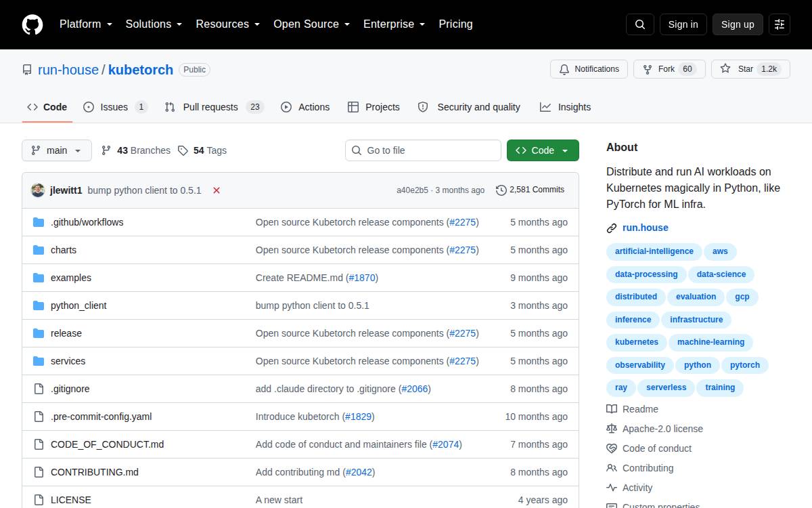Viewport: 812px width, 508px height.
Task: Expand the Solutions menu
Action: pos(154,24)
